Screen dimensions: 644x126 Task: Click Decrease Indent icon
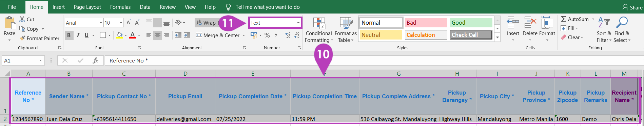[x=178, y=35]
